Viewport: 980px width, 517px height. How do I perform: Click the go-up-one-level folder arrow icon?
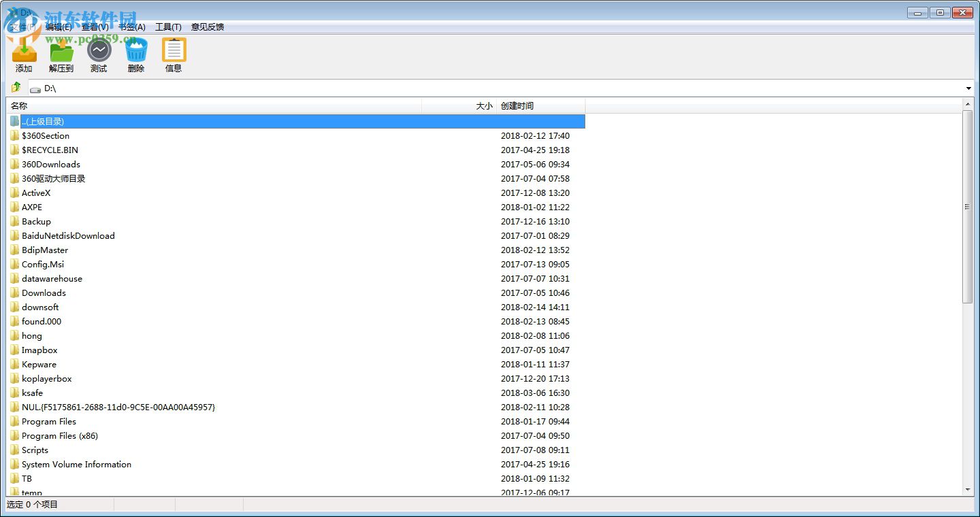pos(16,88)
